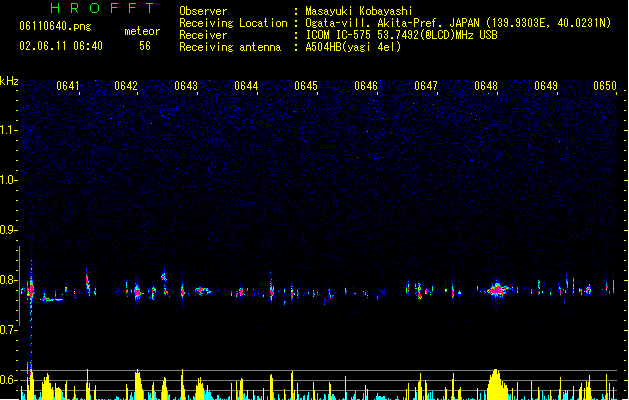Click the meteor label
Image resolution: width=629 pixels, height=400 pixels.
(142, 31)
